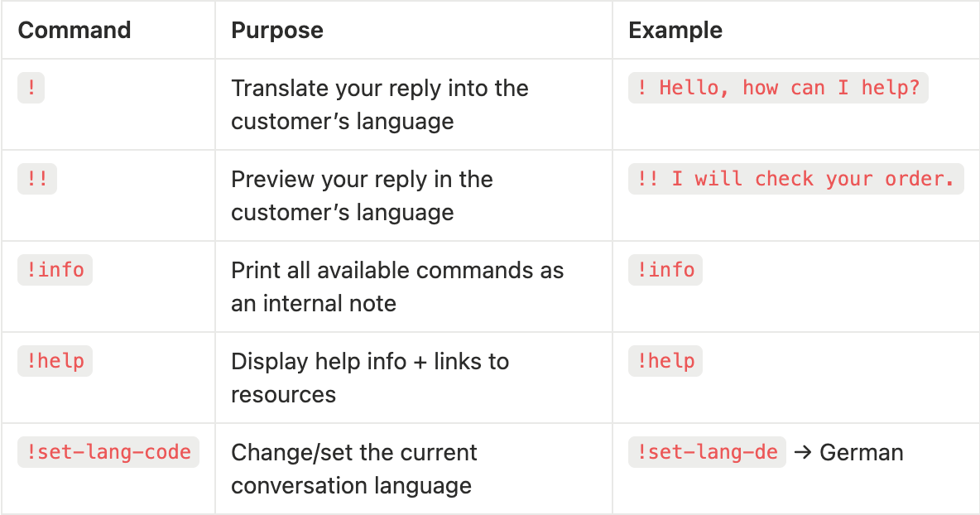The height and width of the screenshot is (515, 980).
Task: Click "!help" in the Command column
Action: (x=55, y=361)
